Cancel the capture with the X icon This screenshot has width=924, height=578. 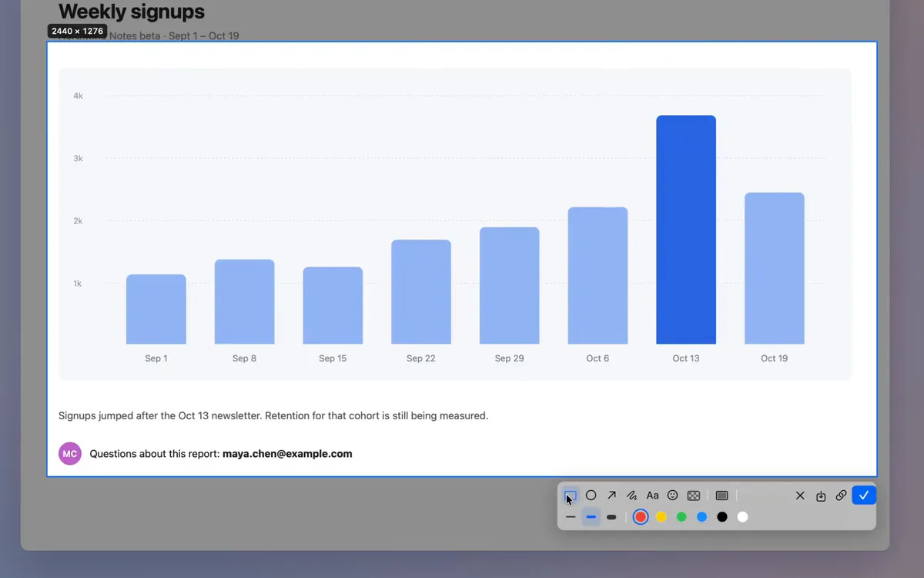pos(800,496)
